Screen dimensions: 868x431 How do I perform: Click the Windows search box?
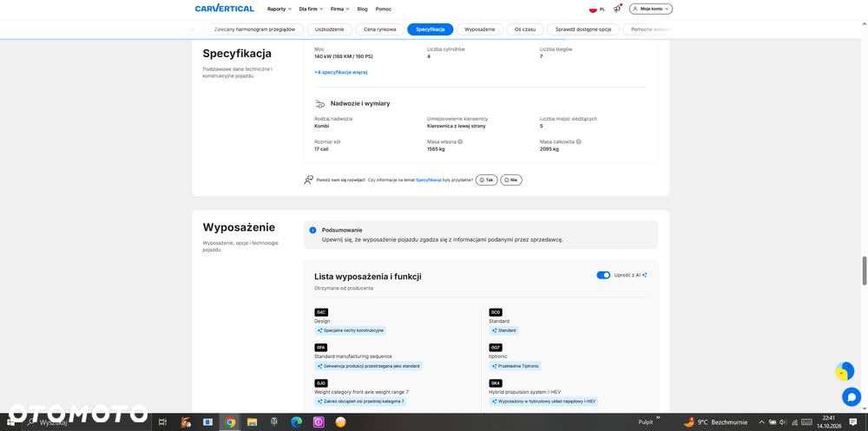(86, 422)
